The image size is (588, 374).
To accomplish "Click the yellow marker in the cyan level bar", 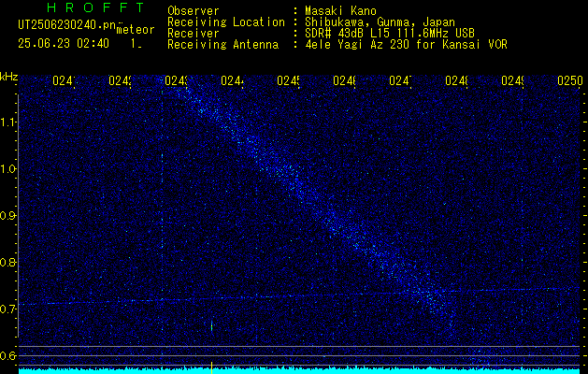I will pyautogui.click(x=212, y=367).
